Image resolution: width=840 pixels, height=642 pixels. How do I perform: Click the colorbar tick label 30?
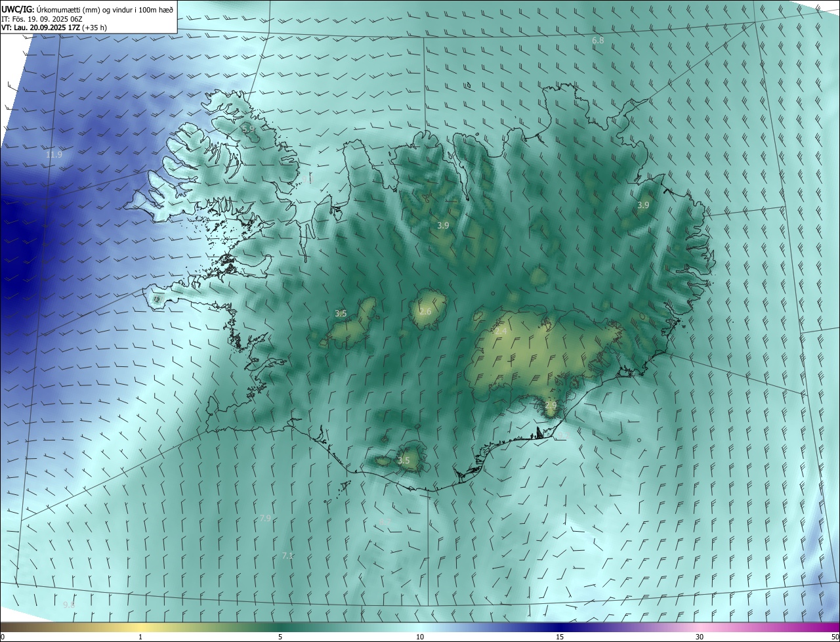click(700, 637)
